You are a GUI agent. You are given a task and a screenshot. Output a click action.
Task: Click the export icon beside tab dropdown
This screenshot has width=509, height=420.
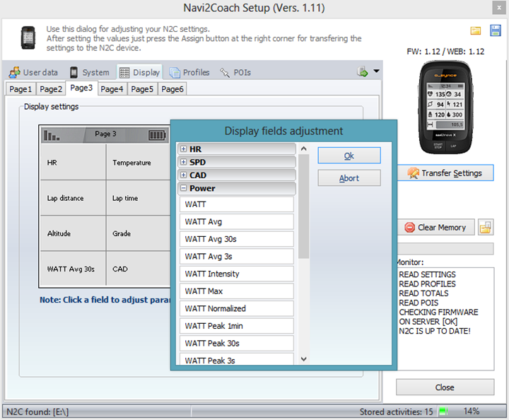click(x=362, y=71)
